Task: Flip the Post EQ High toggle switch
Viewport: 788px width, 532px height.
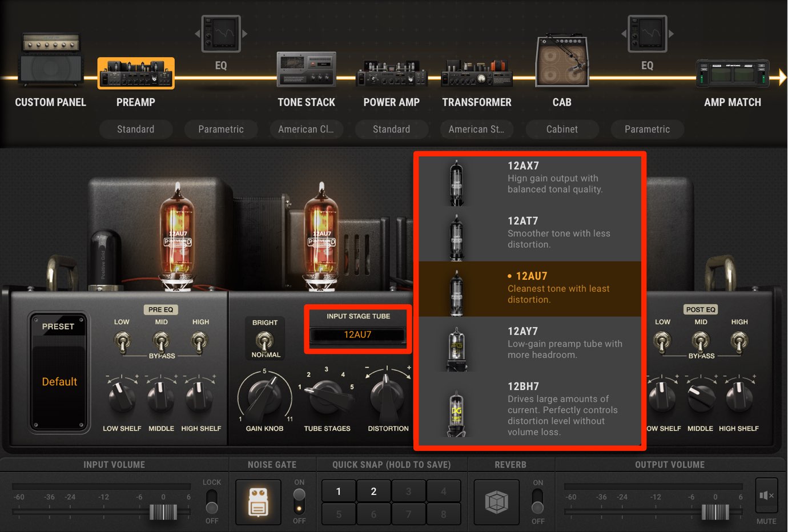Action: click(x=739, y=341)
